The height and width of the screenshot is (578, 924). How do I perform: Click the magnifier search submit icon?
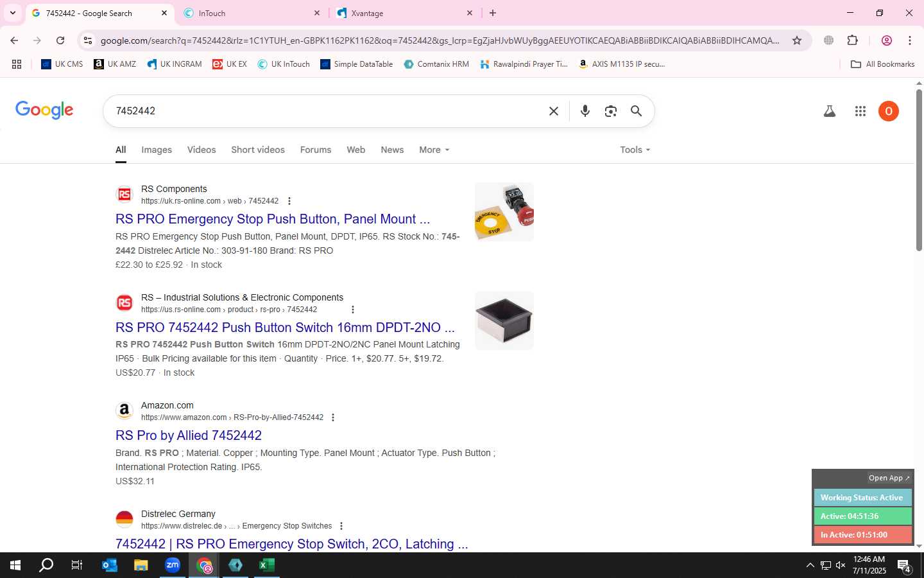[636, 111]
